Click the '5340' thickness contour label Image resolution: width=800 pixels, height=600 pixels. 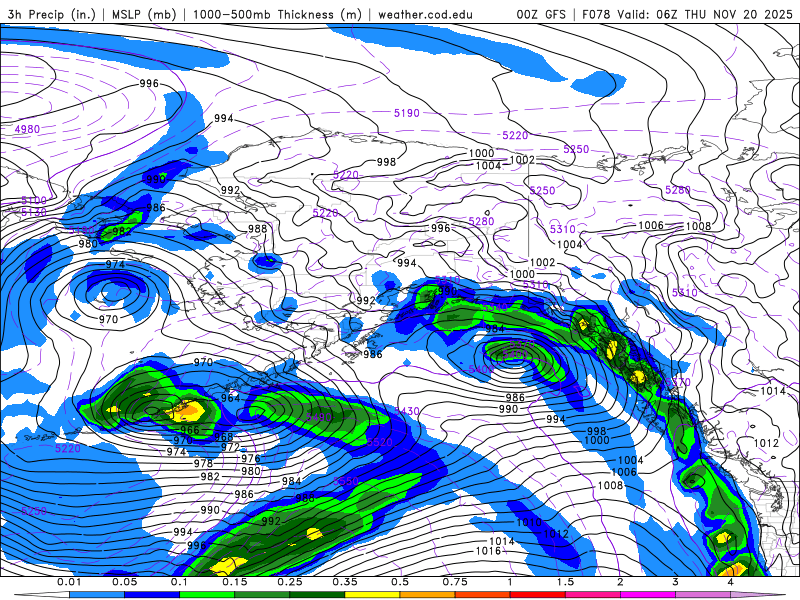point(495,307)
